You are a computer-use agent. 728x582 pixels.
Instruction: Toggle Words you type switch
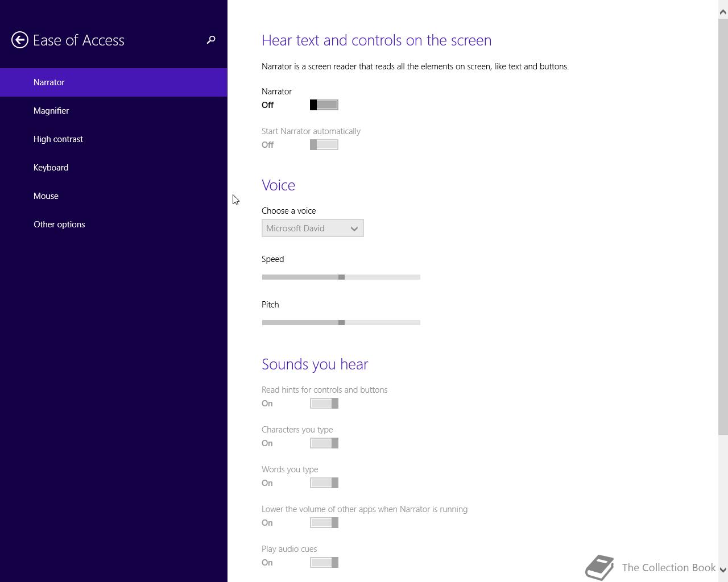tap(324, 483)
